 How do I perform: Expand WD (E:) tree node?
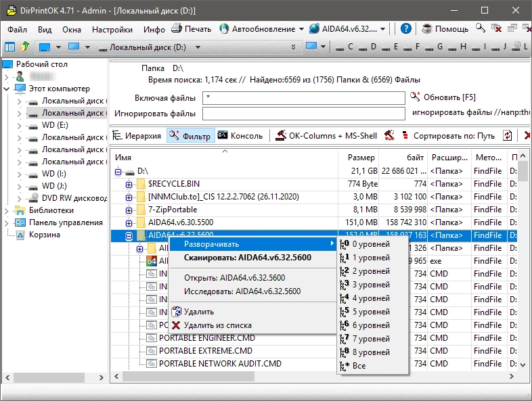pos(19,126)
